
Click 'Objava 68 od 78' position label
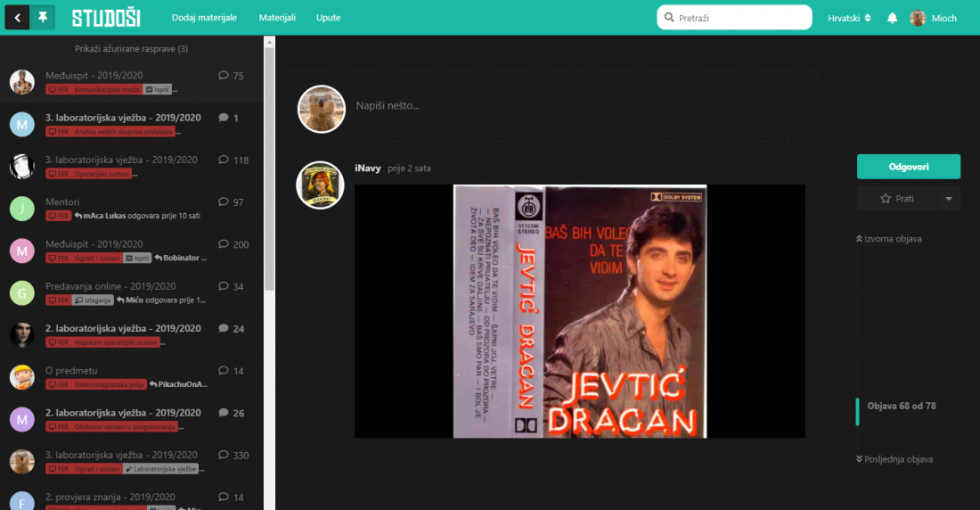click(x=902, y=406)
